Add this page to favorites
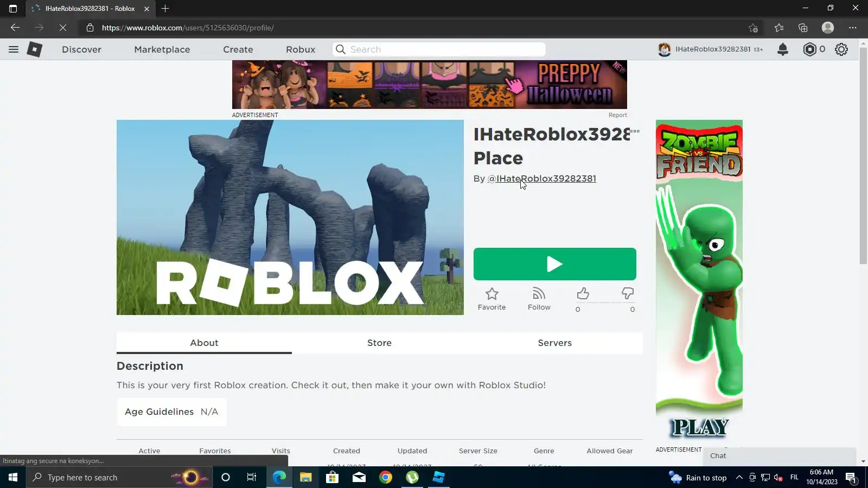 coord(753,28)
